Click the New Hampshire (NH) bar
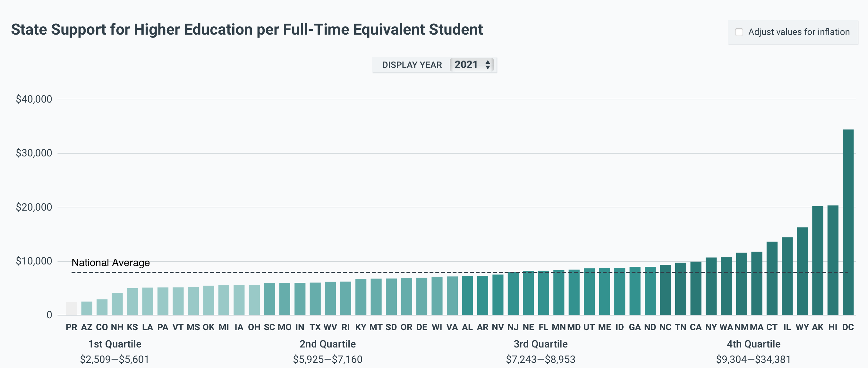The height and width of the screenshot is (368, 868). click(x=117, y=304)
